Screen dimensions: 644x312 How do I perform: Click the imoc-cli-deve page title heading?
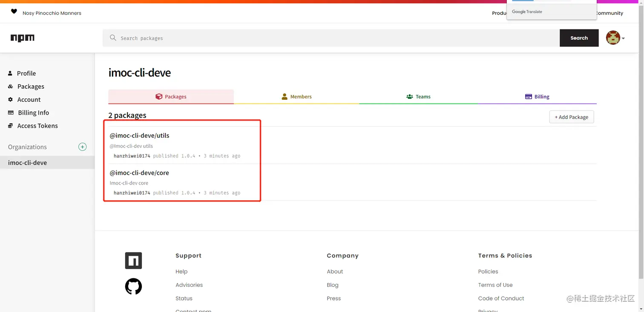140,72
